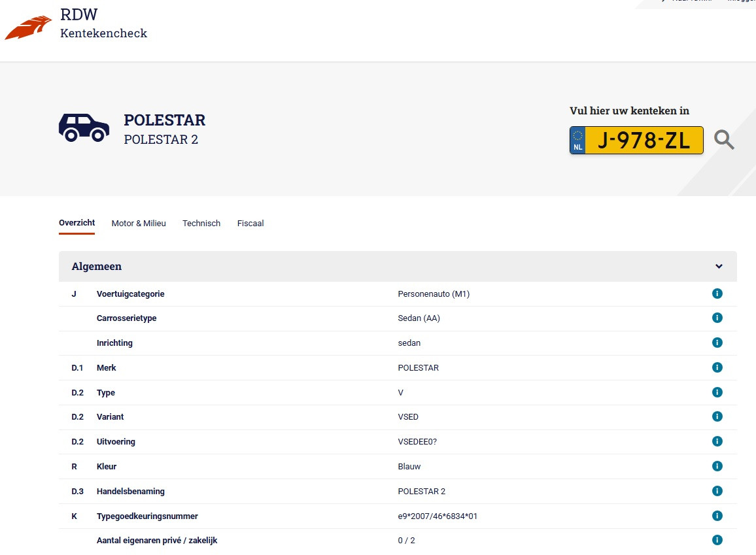Switch to the Motor & Milieu tab

tap(139, 223)
